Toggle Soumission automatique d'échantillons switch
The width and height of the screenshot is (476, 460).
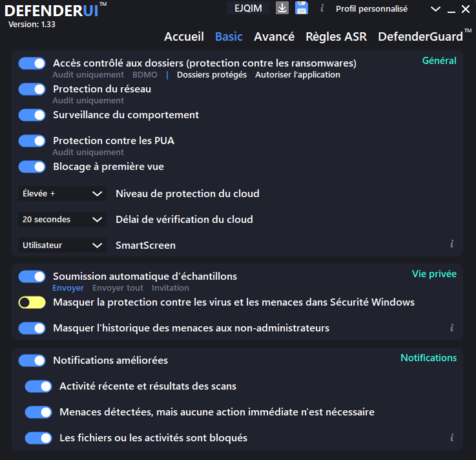32,277
